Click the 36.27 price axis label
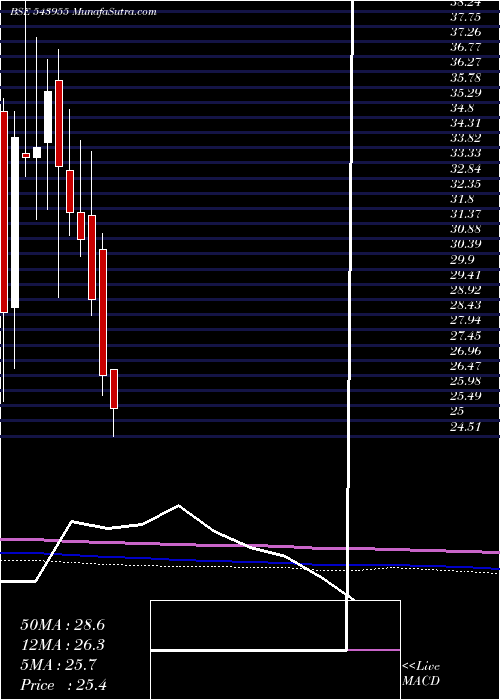The image size is (500, 700). (465, 63)
